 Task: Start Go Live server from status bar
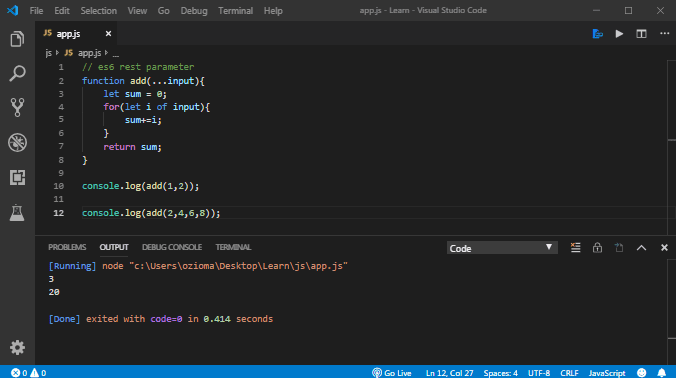click(391, 373)
